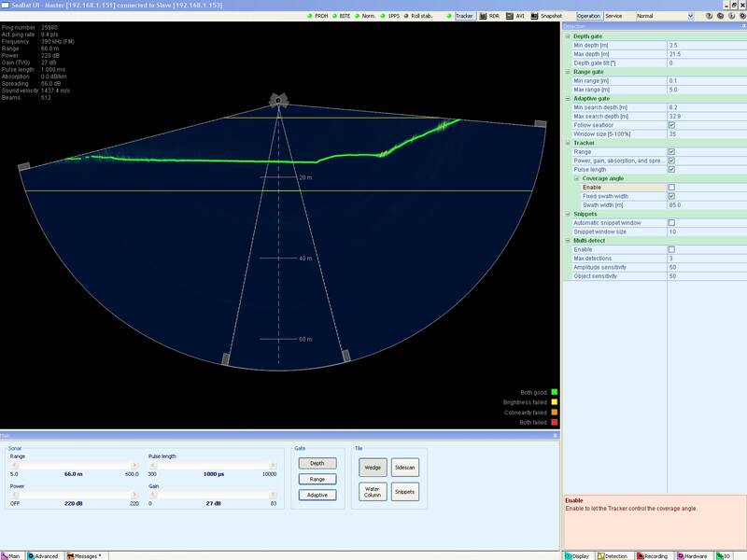Screen dimensions: 747x560
Task: Click the RDR recording icon in toolbar
Action: click(489, 16)
